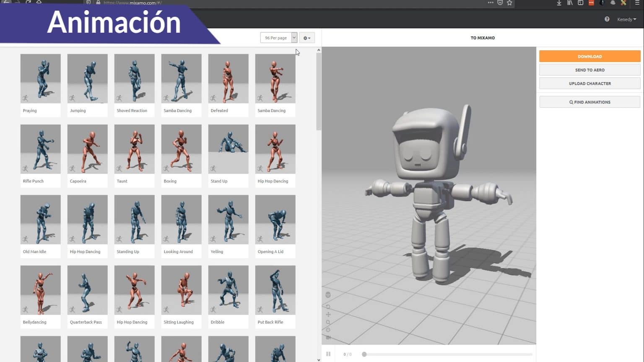
Task: Select the pan view tool in viewport
Action: tap(328, 314)
